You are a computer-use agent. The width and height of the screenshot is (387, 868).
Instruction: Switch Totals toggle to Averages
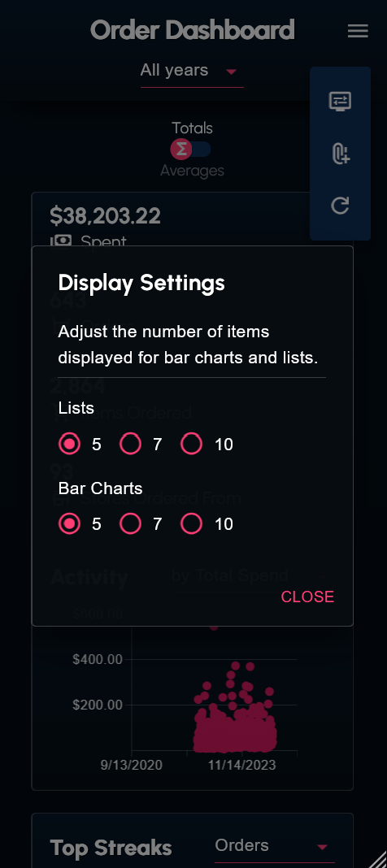pos(191,149)
